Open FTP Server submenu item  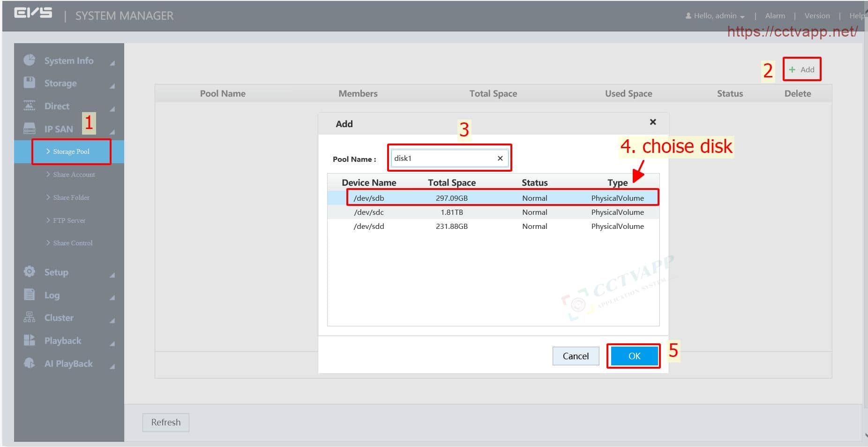69,220
